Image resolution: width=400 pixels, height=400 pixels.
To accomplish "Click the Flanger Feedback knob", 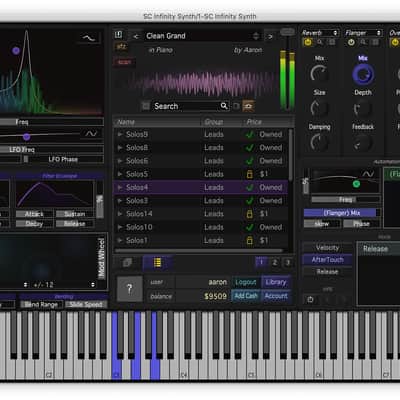I will pos(363,143).
